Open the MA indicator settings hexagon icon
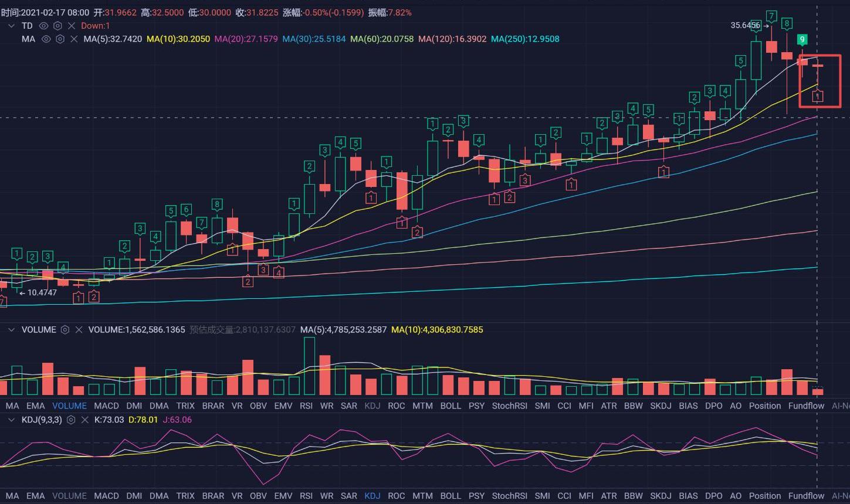This screenshot has width=850, height=504. (x=60, y=39)
